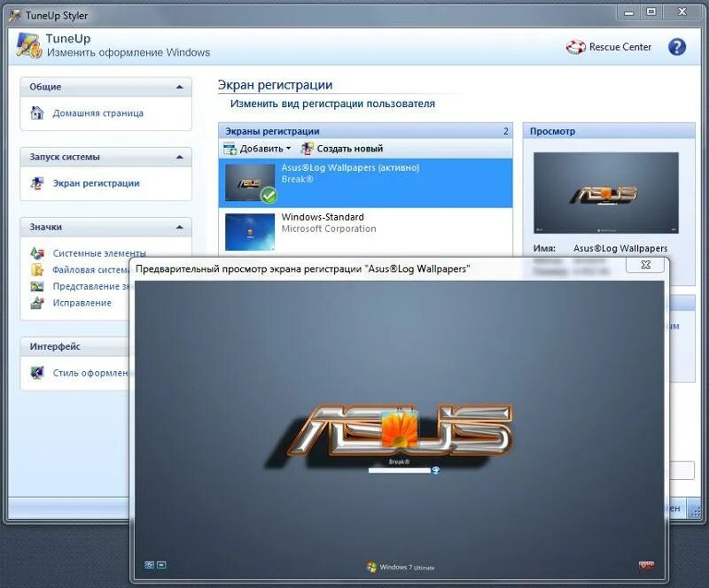Click the Экраны регистрации panel header

[x=365, y=131]
